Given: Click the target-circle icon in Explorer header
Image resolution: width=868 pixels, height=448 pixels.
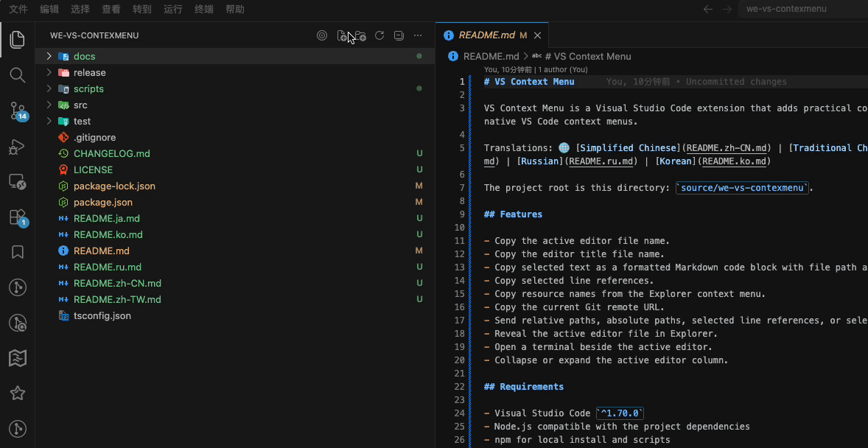Looking at the screenshot, I should coord(321,35).
